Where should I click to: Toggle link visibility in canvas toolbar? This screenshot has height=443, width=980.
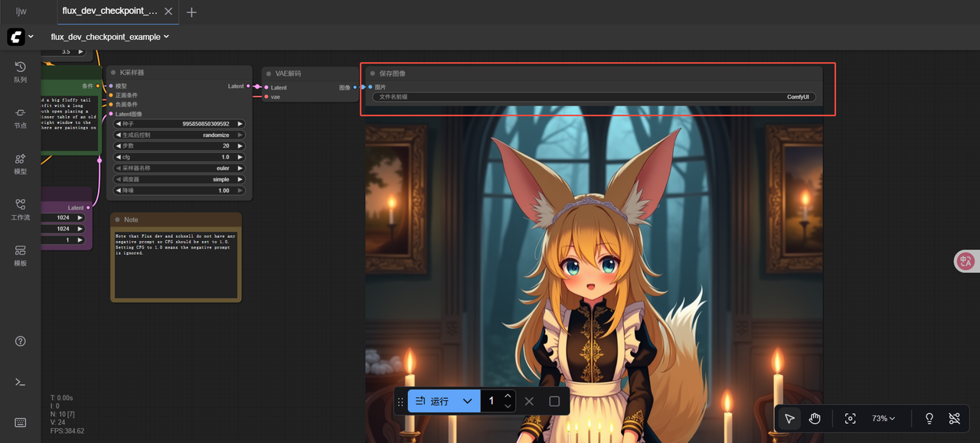tap(954, 419)
